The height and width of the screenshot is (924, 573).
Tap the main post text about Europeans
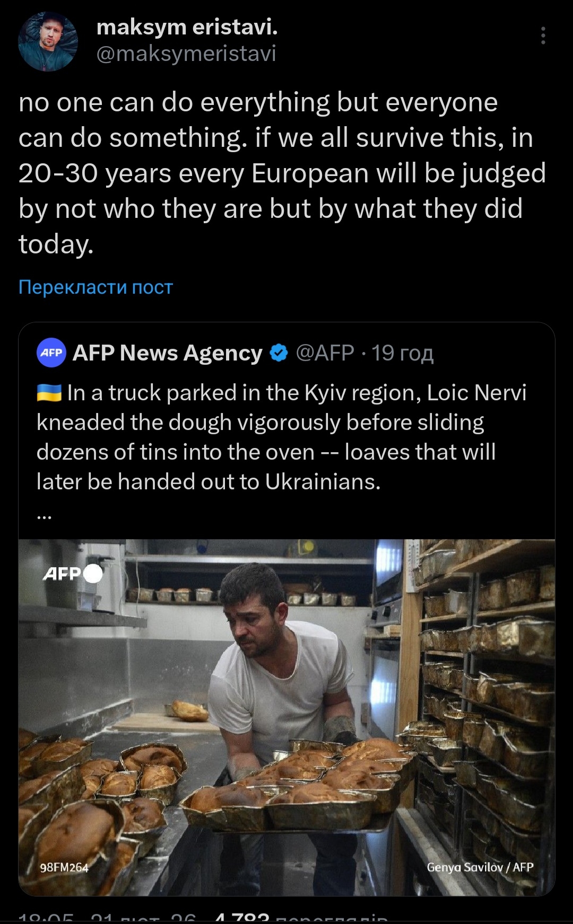click(281, 173)
